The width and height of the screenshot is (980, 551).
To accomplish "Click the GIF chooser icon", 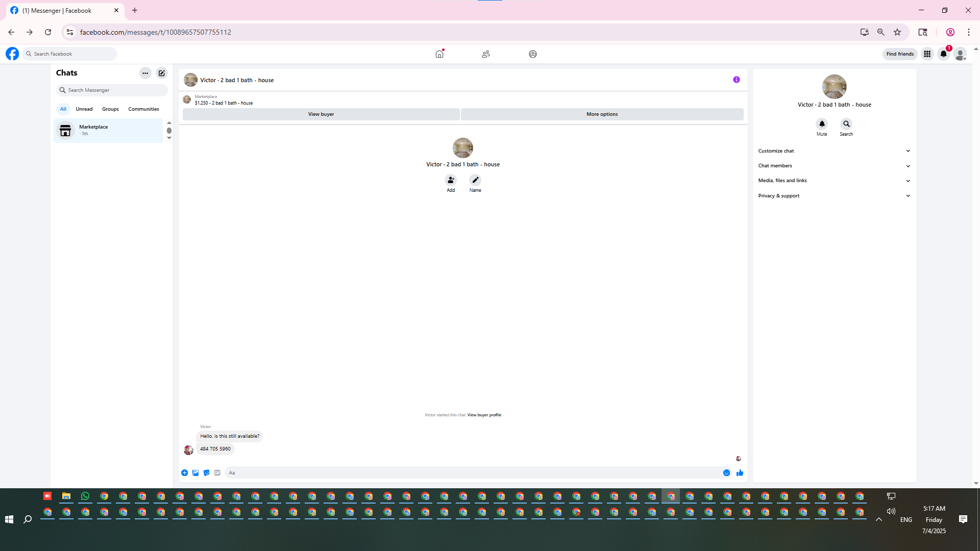I will [x=217, y=473].
